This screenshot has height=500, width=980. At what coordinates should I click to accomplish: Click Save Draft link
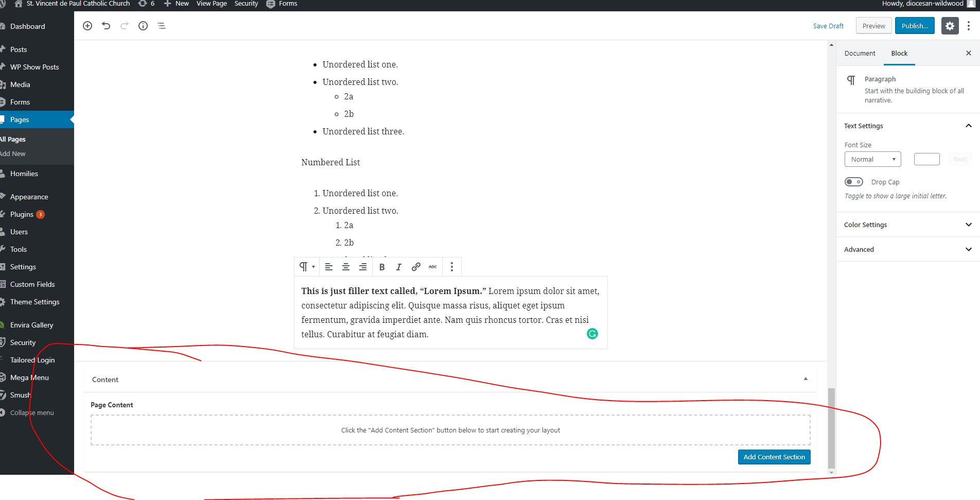828,26
